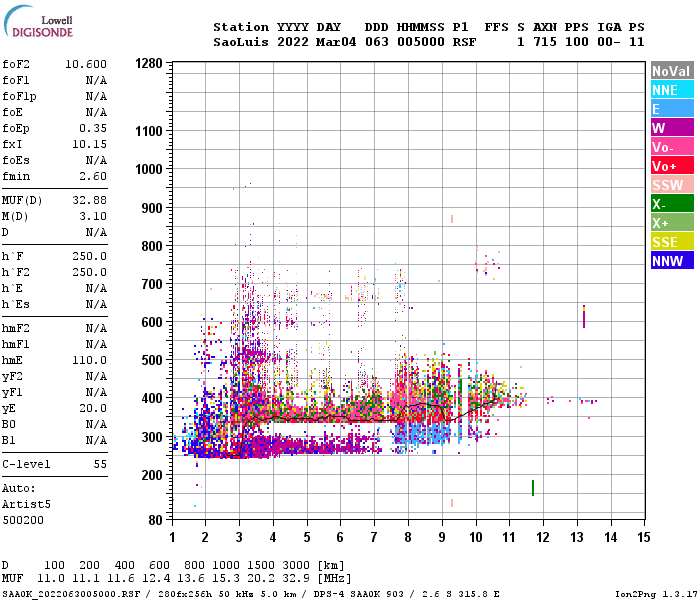Viewport: 700px width, 600px height.
Task: Select the SSW legend swatch
Action: point(672,185)
